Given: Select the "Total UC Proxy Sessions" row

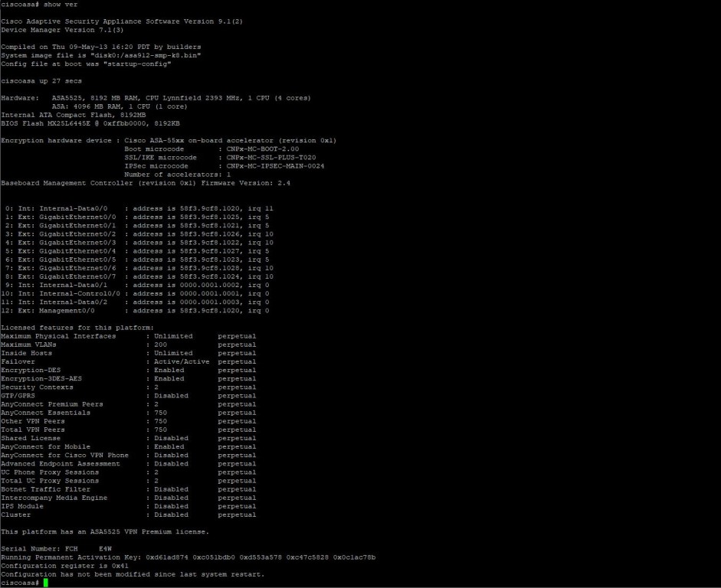Looking at the screenshot, I should (129, 481).
